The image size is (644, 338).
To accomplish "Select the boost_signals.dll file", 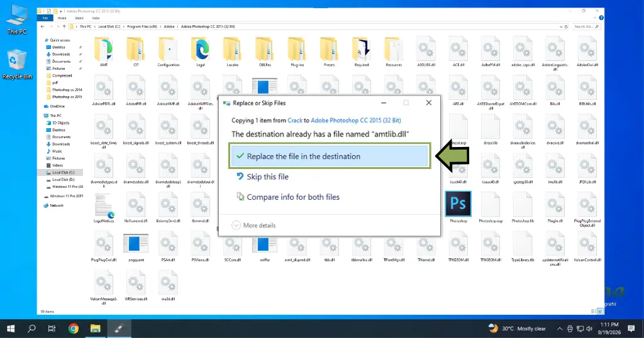I will pyautogui.click(x=136, y=129).
